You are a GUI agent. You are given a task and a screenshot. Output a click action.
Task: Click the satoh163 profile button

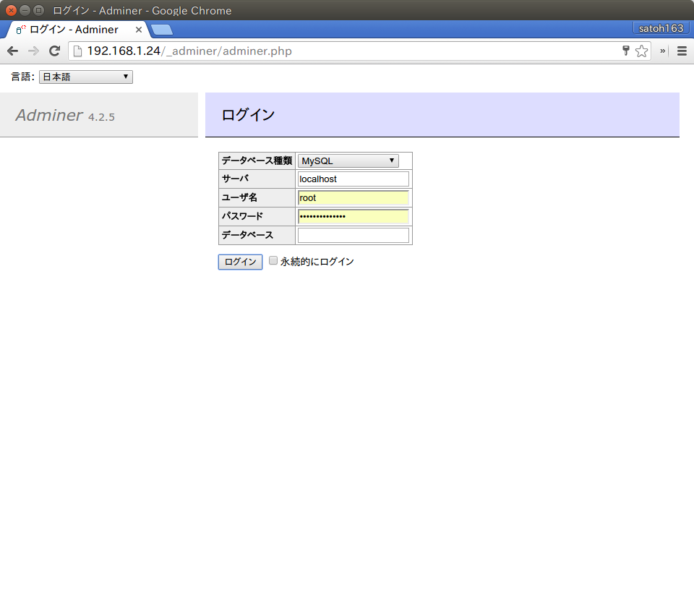661,28
